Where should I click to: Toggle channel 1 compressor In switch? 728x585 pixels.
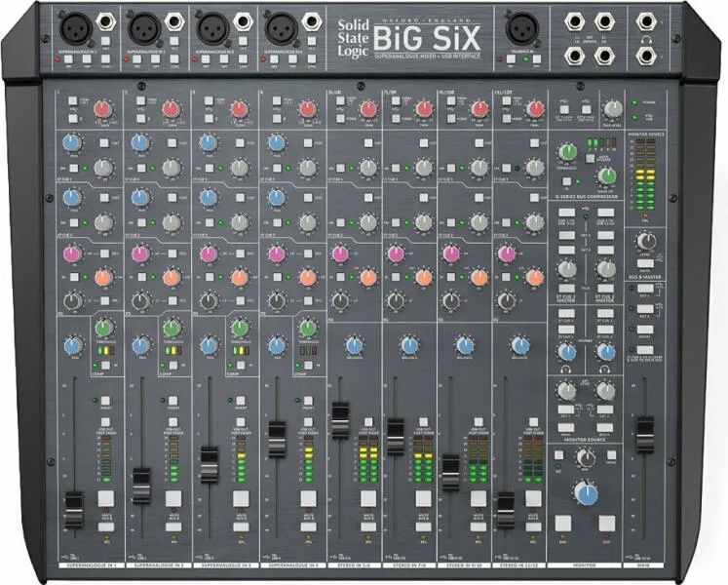tap(106, 366)
